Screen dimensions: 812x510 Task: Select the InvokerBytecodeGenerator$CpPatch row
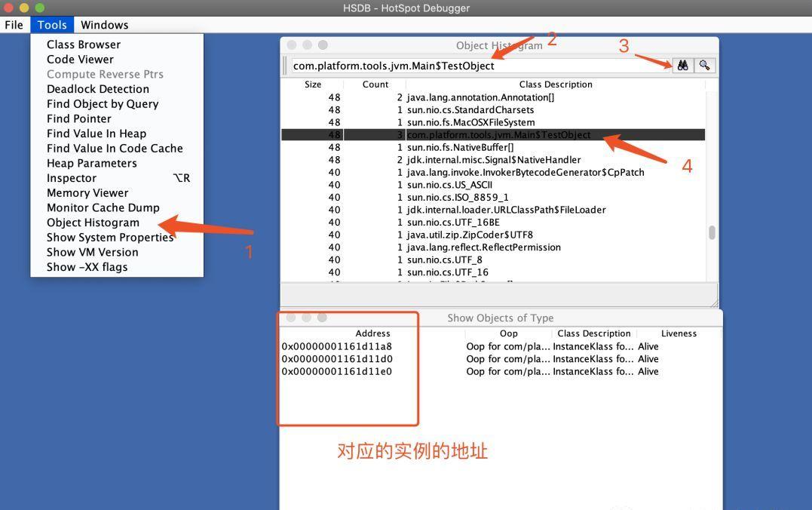point(493,172)
